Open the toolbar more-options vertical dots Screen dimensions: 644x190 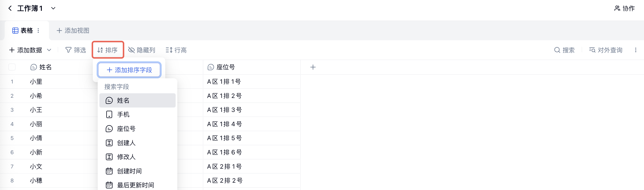pyautogui.click(x=636, y=50)
